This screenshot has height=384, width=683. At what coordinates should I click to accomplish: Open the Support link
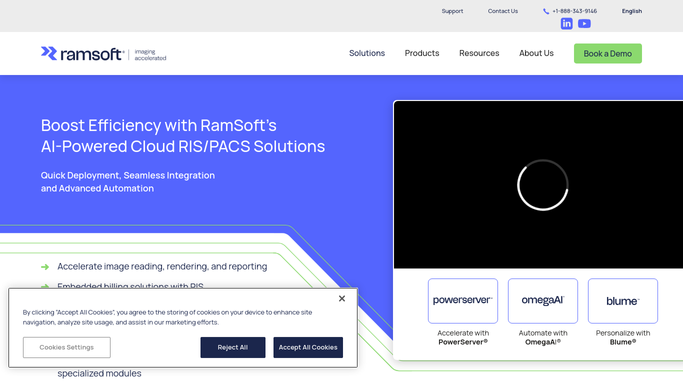pyautogui.click(x=452, y=11)
